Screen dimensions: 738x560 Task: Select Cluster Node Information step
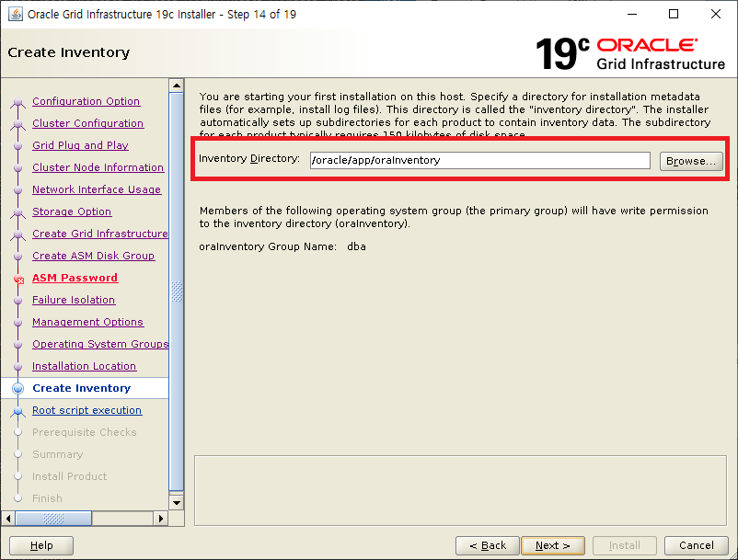coord(98,167)
